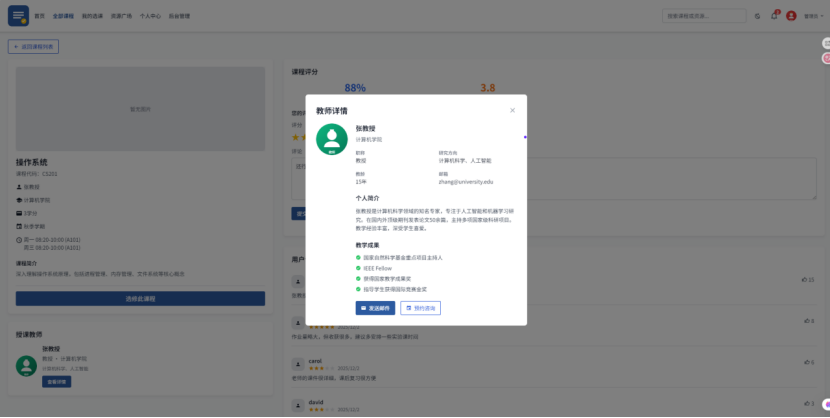
Task: Click the email zhang@university.edu
Action: coord(466,181)
